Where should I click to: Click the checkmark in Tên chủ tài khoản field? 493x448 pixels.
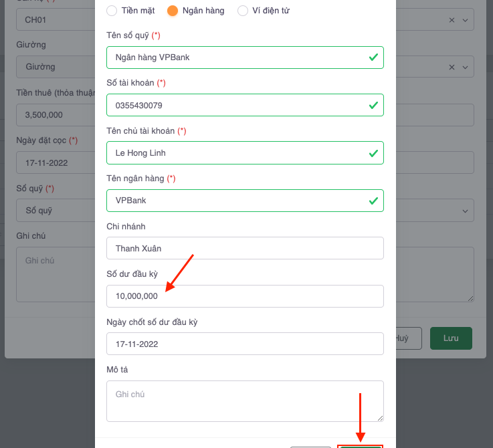click(x=373, y=153)
